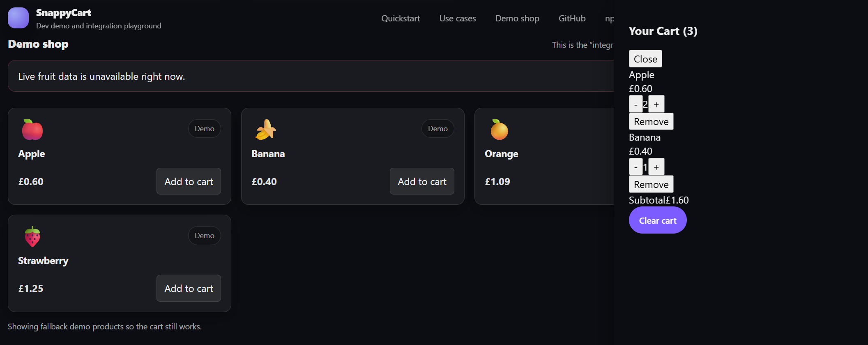
Task: Click the apple fruit emoji icon
Action: point(32,130)
